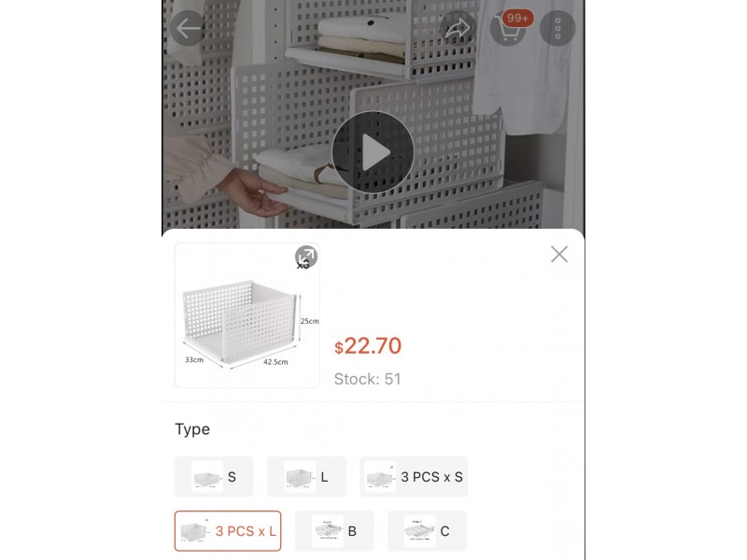The image size is (747, 560).
Task: Expand the product image to fullscreen
Action: tap(306, 257)
